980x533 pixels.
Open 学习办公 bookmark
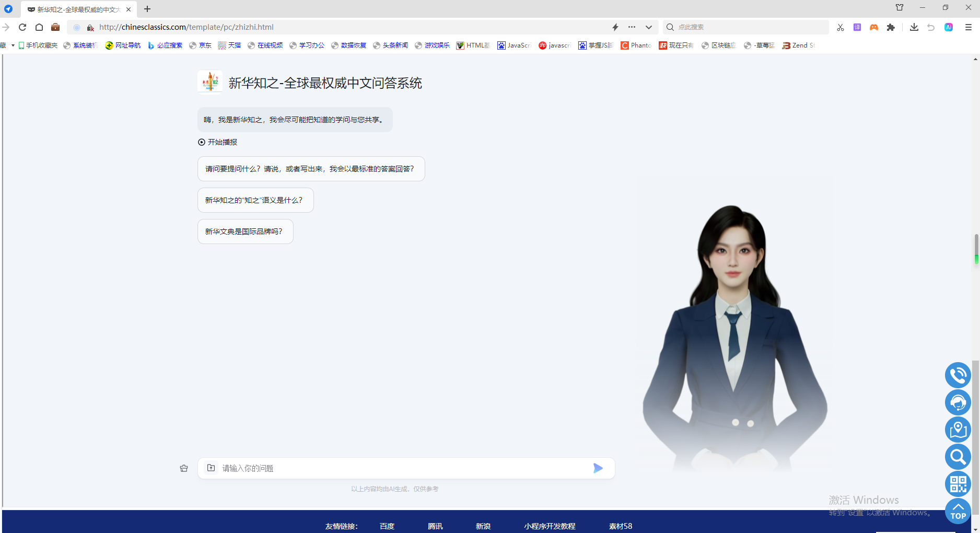pos(307,45)
